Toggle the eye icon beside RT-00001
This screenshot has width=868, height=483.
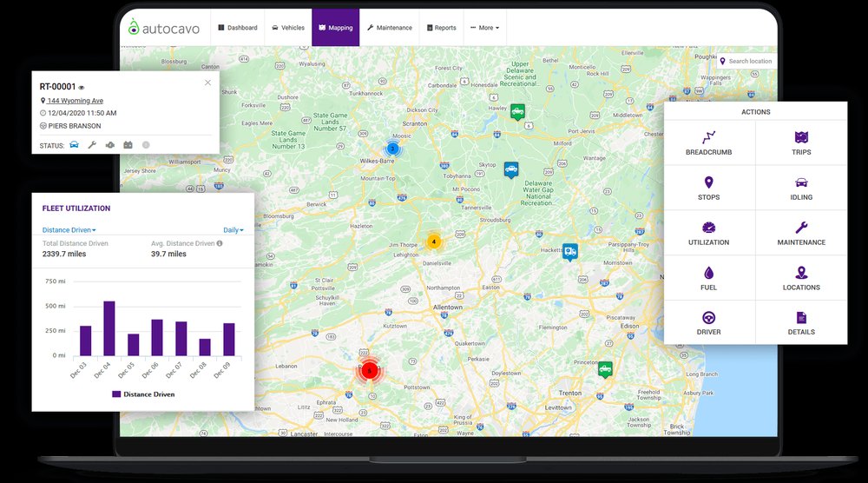pos(82,88)
